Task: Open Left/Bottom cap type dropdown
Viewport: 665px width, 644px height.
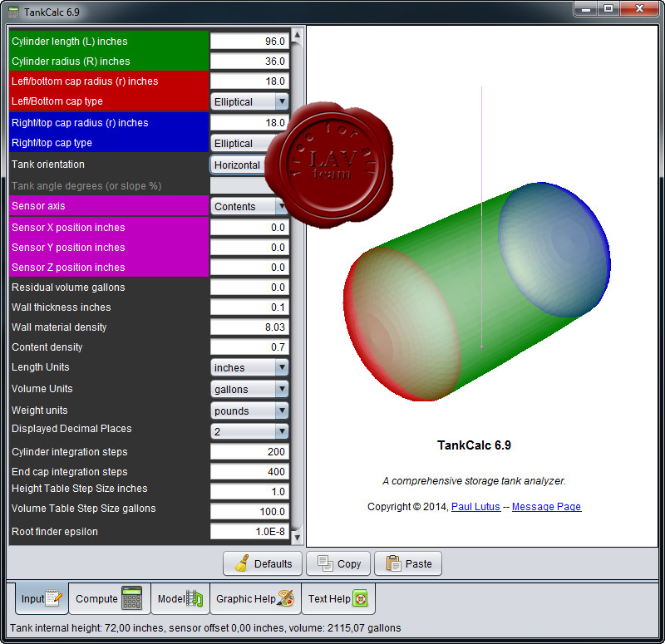Action: 249,101
